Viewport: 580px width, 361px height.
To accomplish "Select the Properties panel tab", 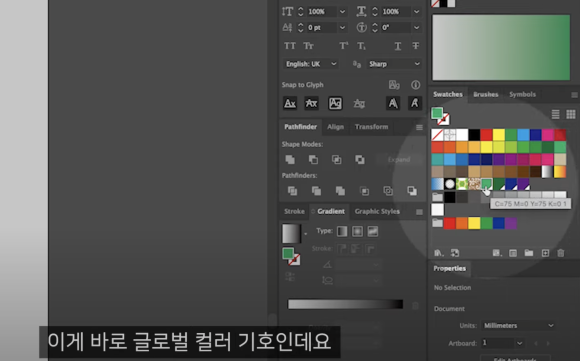I will pyautogui.click(x=449, y=269).
